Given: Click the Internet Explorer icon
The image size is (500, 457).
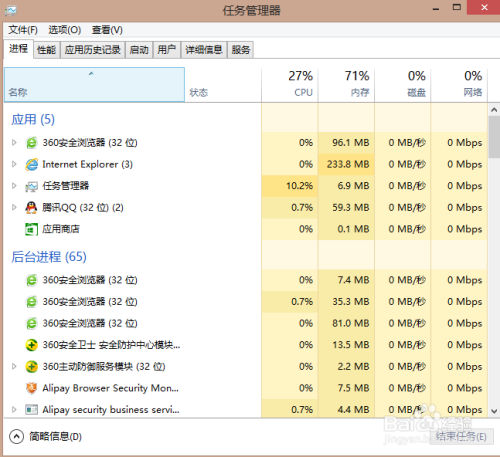Looking at the screenshot, I should click(x=32, y=164).
